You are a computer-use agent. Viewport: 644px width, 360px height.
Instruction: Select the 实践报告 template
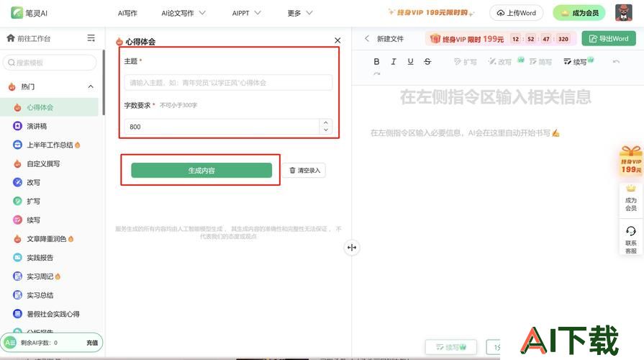point(49,258)
